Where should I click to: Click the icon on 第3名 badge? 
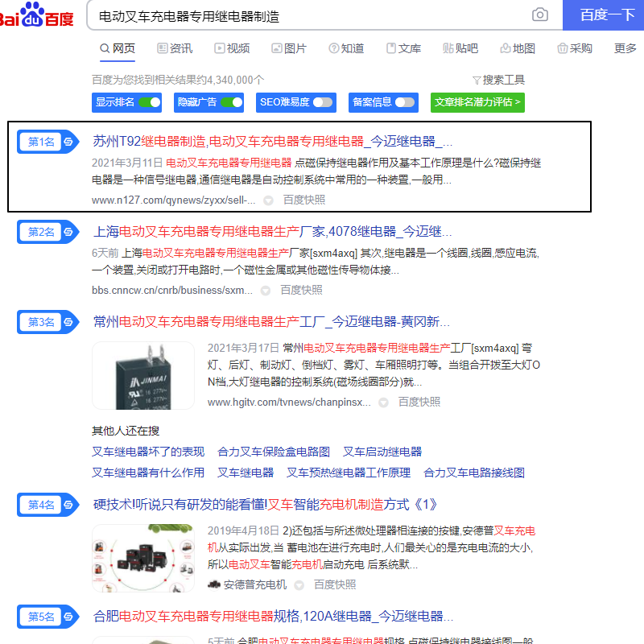(x=68, y=322)
